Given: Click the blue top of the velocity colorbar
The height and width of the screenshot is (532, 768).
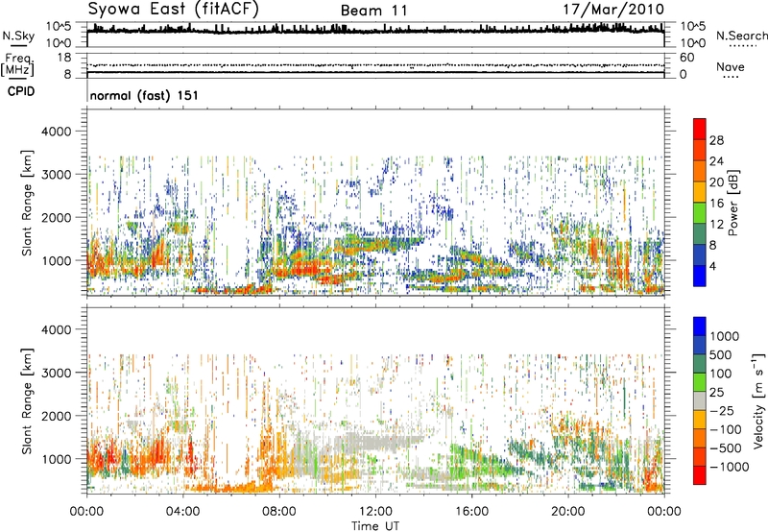Looking at the screenshot, I should [x=700, y=326].
